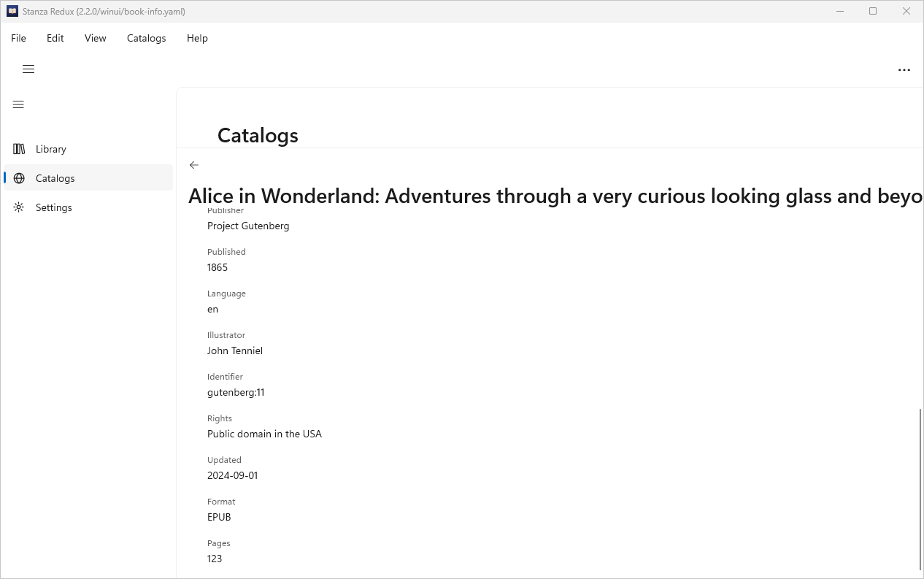Click the Illustrator field label
The width and height of the screenshot is (924, 579).
pyautogui.click(x=226, y=335)
